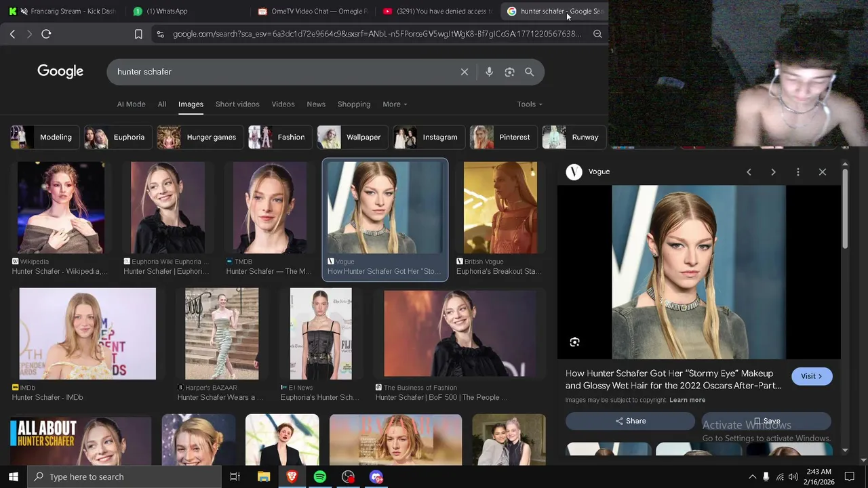Bookmark this page with the bookmark icon
868x488 pixels.
pyautogui.click(x=138, y=34)
